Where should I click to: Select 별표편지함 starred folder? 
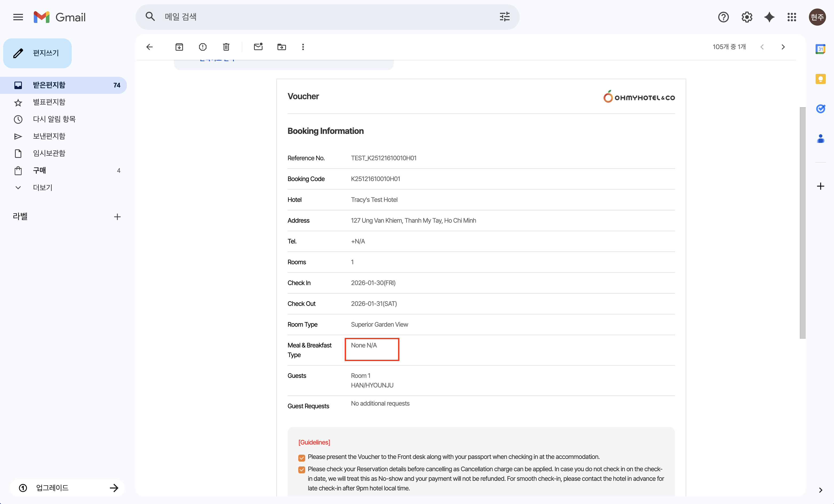(49, 102)
